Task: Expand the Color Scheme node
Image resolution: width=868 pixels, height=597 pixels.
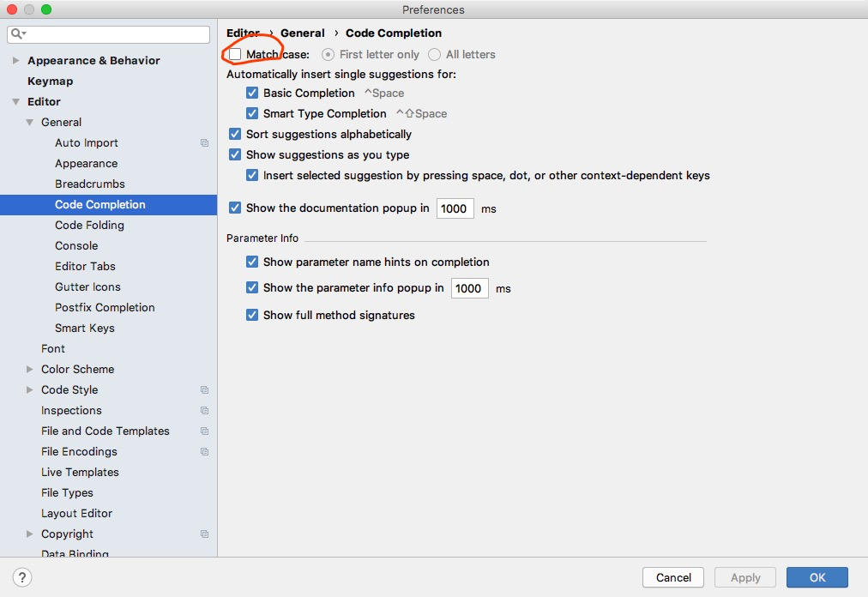Action: tap(29, 369)
